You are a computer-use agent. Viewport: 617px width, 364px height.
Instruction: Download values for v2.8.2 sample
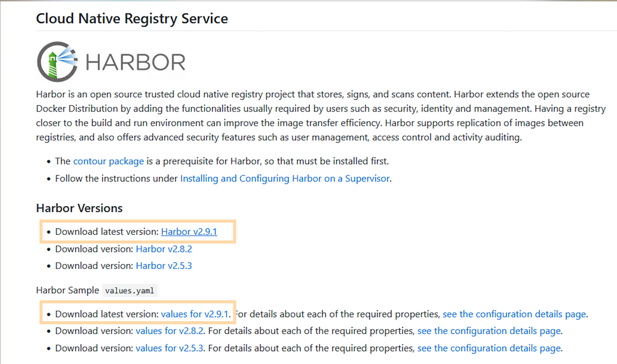click(x=170, y=331)
